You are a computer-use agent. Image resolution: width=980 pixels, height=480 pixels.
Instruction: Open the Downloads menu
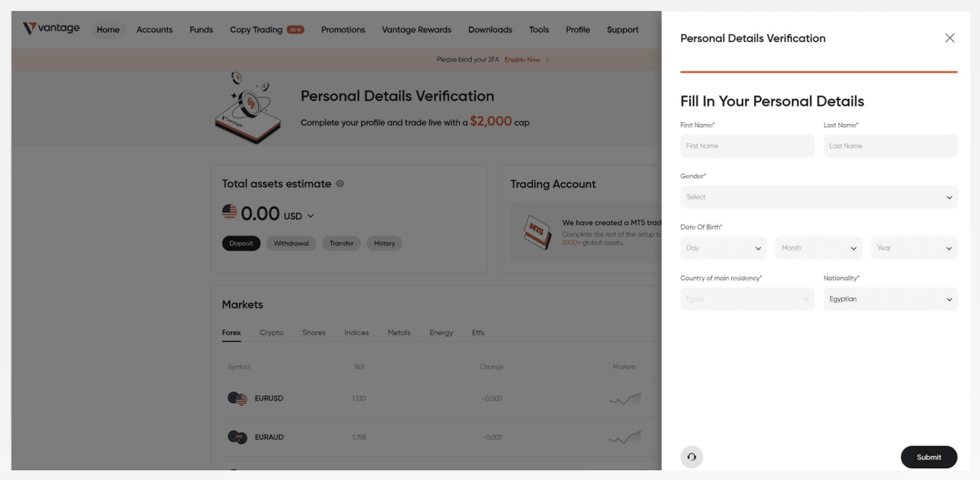(x=490, y=29)
